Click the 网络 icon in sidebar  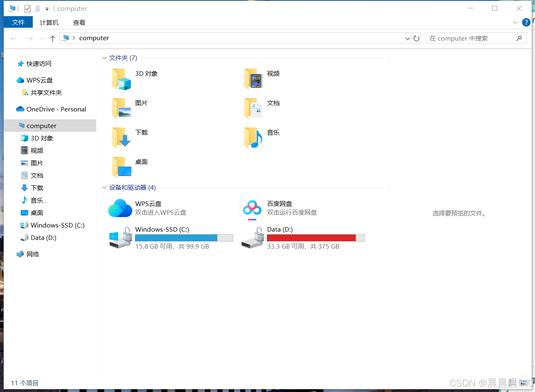point(20,254)
